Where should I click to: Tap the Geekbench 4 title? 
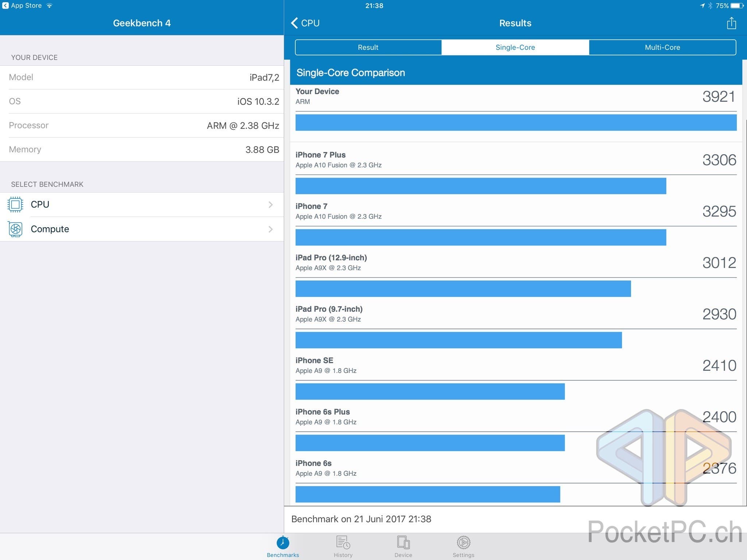pyautogui.click(x=142, y=23)
